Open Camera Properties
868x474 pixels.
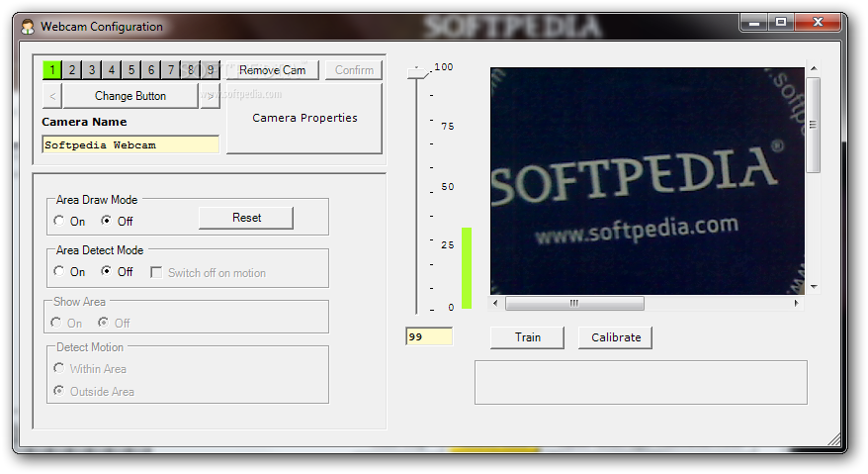tap(304, 118)
